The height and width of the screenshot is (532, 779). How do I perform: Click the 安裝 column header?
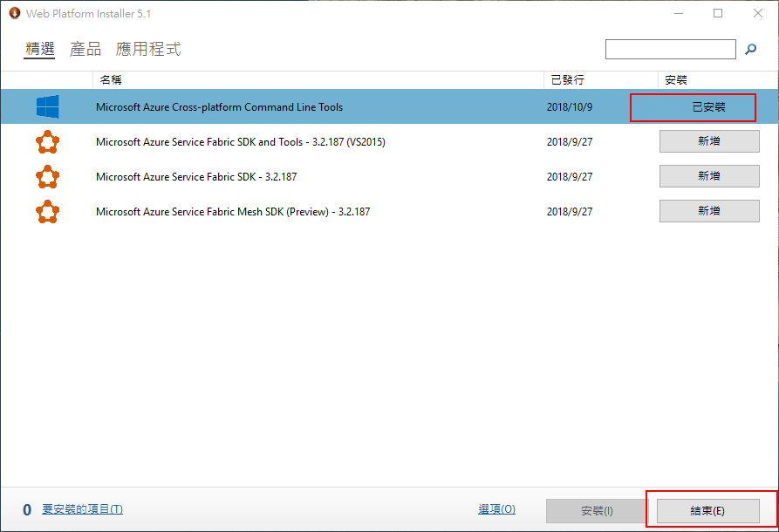[717, 80]
